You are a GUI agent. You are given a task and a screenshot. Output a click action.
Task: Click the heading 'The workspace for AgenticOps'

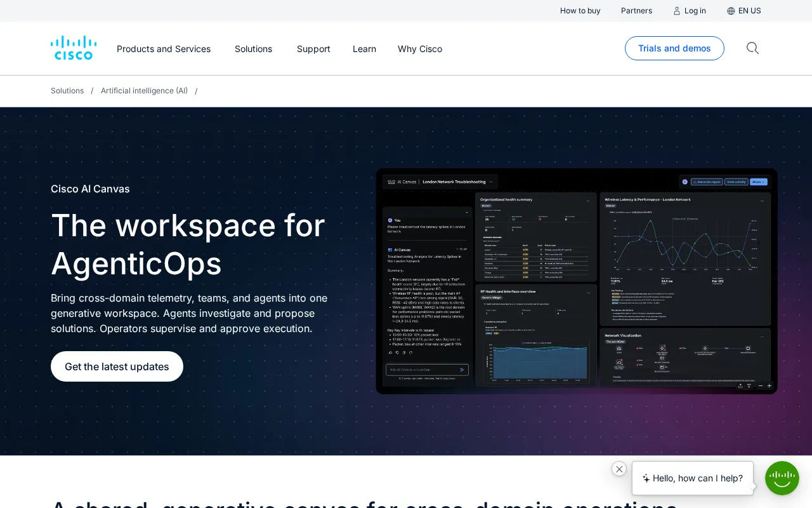pos(188,244)
